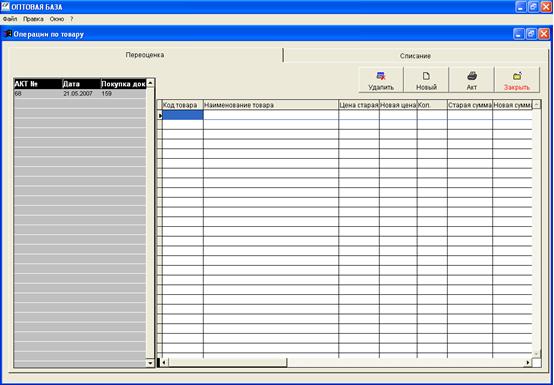
Task: Switch to the Списание tab
Action: (415, 56)
